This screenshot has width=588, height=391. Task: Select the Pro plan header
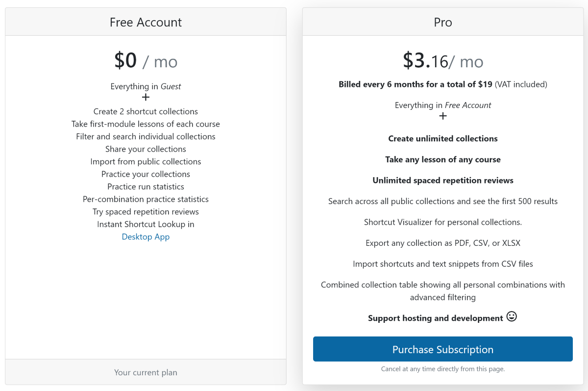[442, 22]
